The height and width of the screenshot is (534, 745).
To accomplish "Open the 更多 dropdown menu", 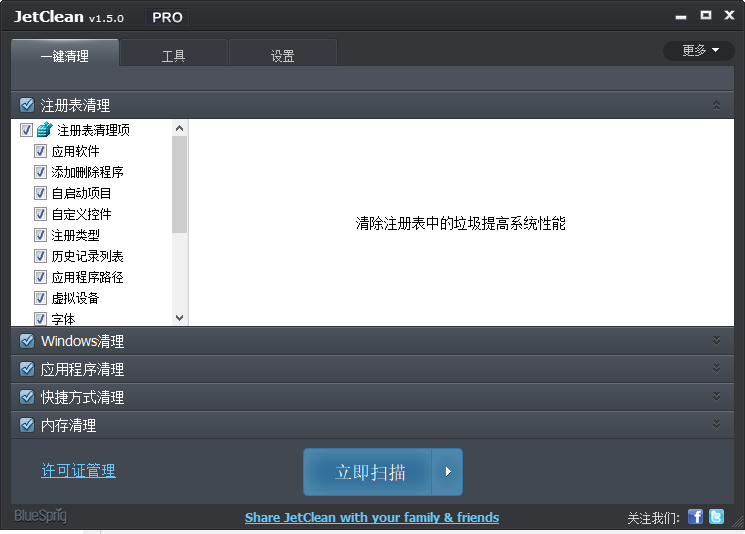I will pos(699,50).
